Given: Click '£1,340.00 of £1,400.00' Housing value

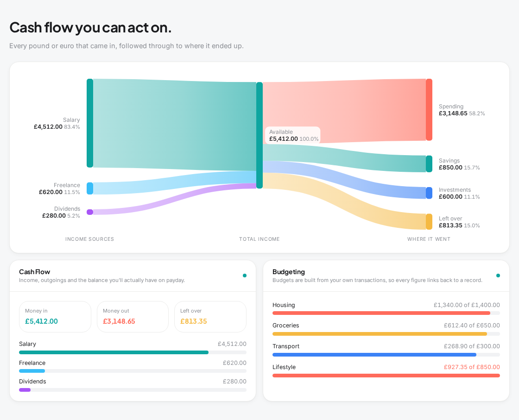Looking at the screenshot, I should click(467, 305).
